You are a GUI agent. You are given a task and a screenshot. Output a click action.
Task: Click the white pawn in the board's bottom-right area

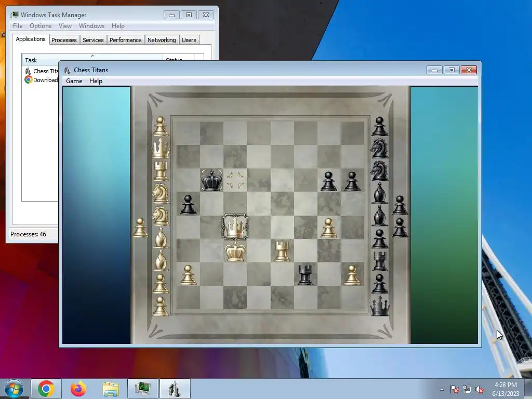point(352,274)
